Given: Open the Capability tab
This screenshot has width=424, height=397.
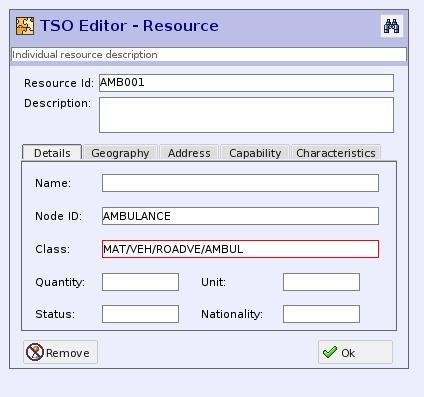Looking at the screenshot, I should [255, 153].
